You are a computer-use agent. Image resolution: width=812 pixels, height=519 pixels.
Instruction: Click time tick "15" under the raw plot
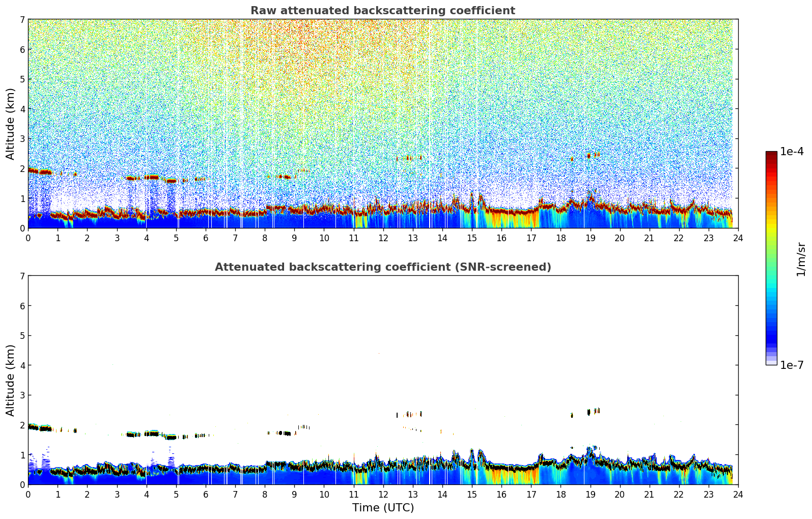point(472,238)
